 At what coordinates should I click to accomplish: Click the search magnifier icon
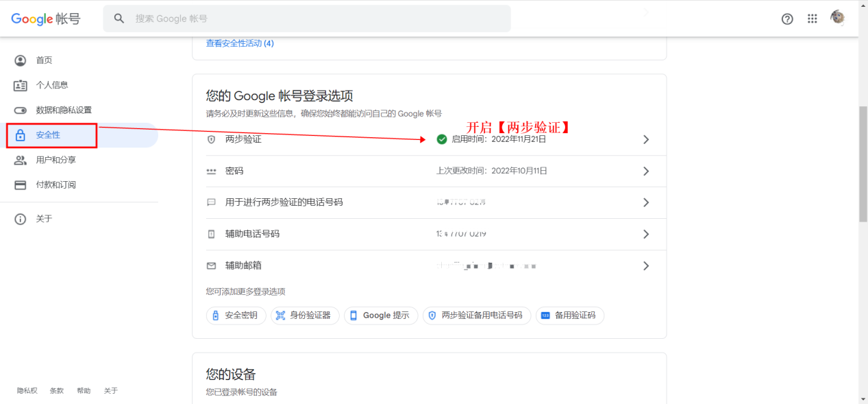(119, 19)
